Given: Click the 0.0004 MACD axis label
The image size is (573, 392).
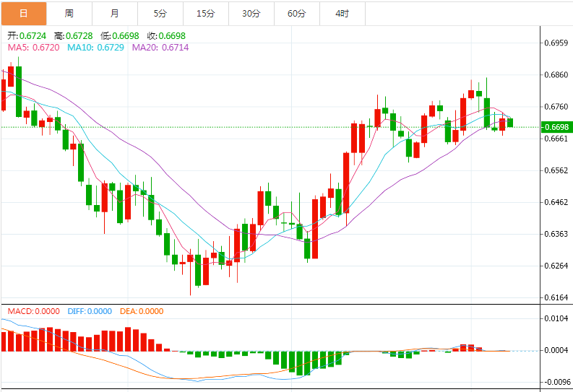Looking at the screenshot, I should (556, 350).
